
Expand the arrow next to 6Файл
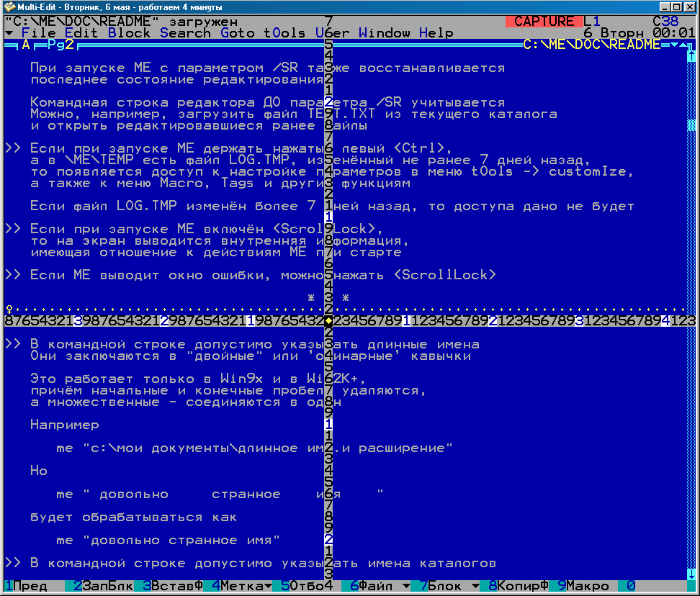click(x=406, y=586)
